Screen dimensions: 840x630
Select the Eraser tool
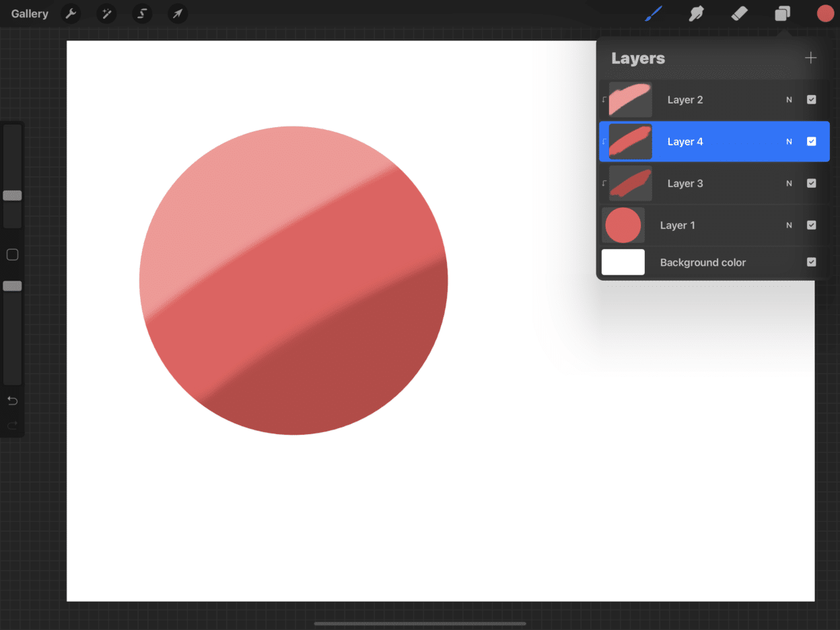click(739, 13)
